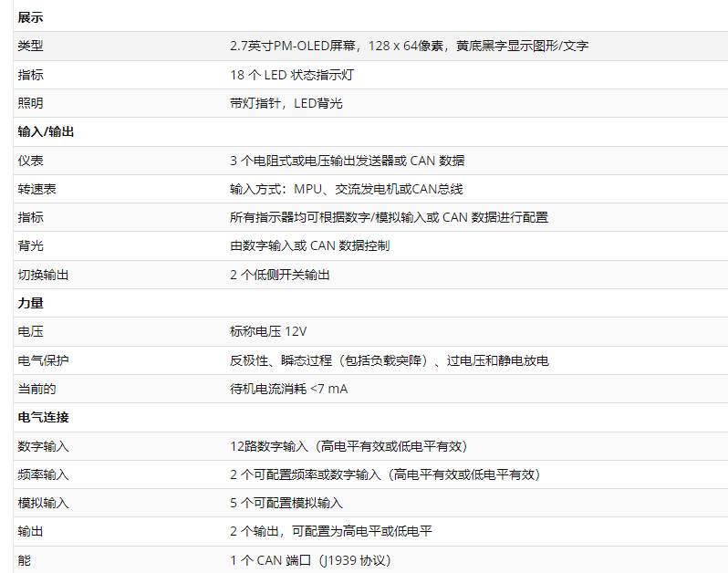The height and width of the screenshot is (573, 728).
Task: Click the 频率输入 row label
Action: [44, 474]
